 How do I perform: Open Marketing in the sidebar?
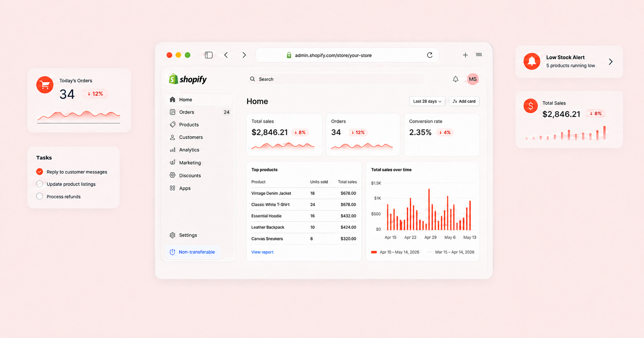(199, 162)
